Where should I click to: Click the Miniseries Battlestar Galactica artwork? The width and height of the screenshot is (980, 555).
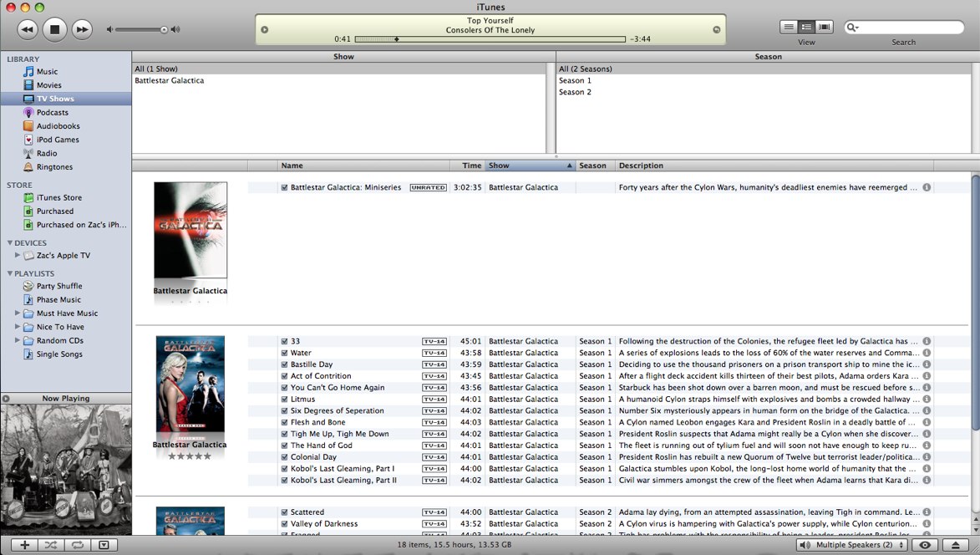tap(190, 230)
